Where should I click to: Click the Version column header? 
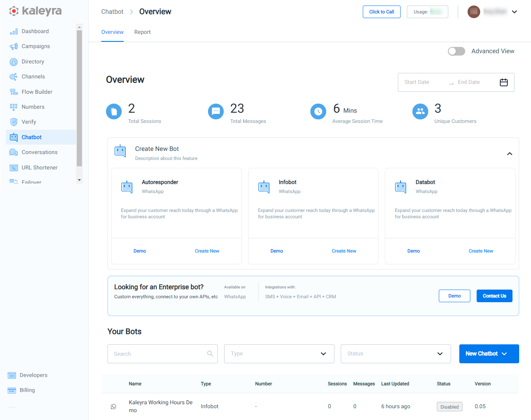click(483, 384)
